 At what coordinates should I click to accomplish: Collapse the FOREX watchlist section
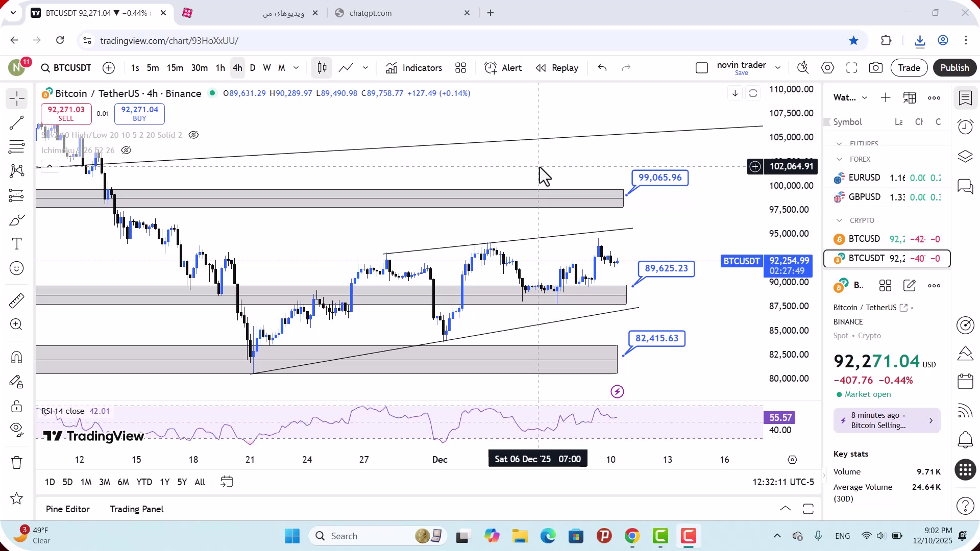[x=839, y=160]
